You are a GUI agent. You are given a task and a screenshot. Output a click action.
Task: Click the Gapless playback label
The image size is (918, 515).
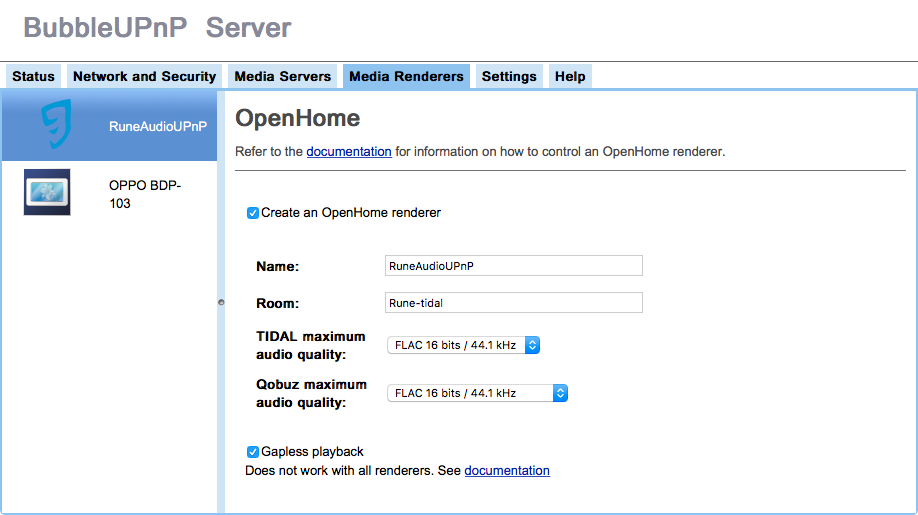click(x=312, y=452)
